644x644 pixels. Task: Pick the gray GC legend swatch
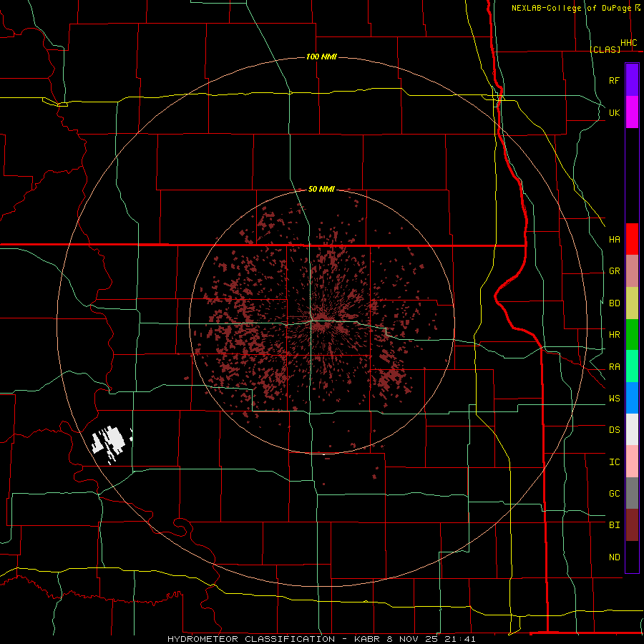(632, 493)
